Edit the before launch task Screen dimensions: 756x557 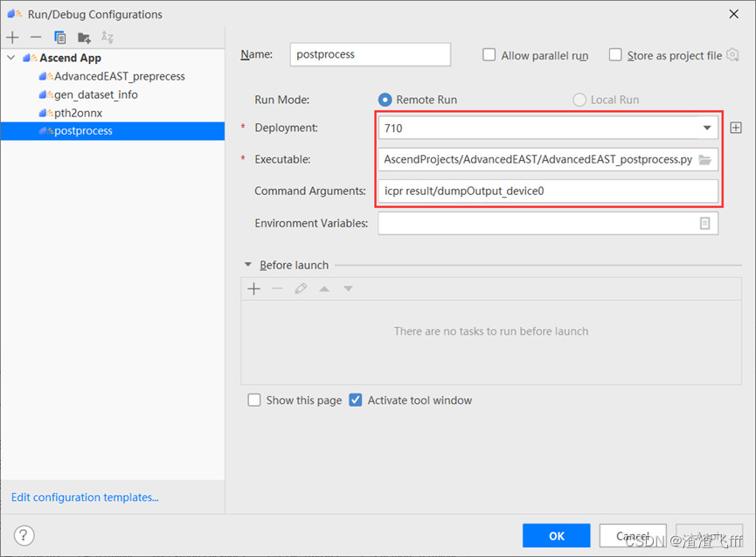(x=301, y=289)
